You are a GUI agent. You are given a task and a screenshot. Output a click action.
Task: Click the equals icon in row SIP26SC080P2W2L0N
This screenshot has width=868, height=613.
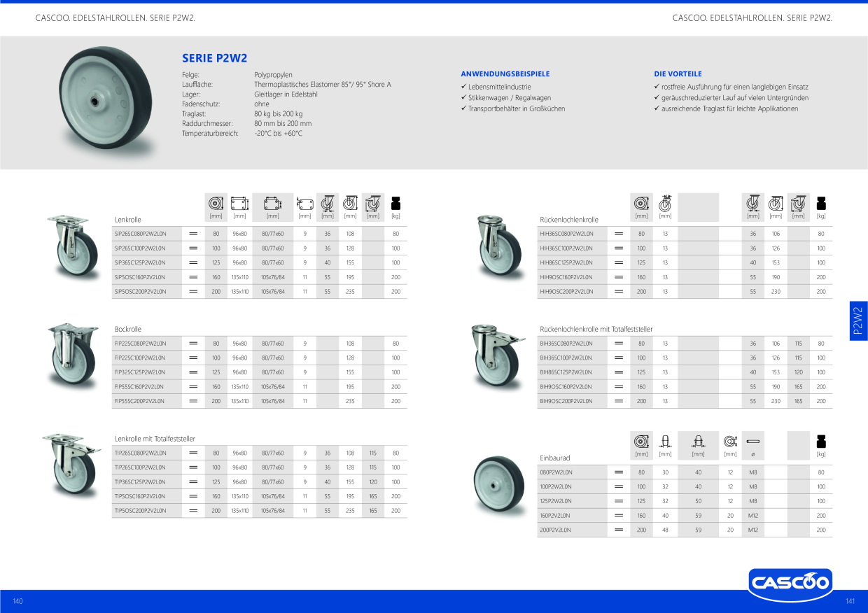pos(193,234)
